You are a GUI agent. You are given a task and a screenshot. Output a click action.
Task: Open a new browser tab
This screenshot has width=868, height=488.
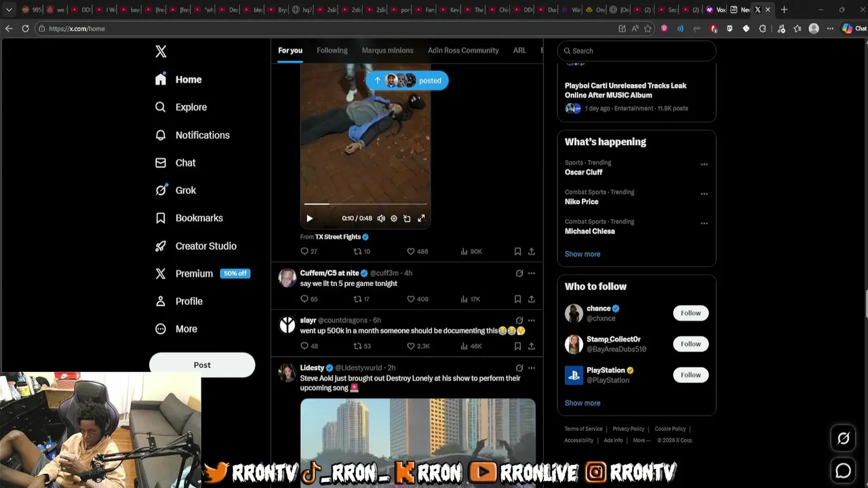[784, 9]
